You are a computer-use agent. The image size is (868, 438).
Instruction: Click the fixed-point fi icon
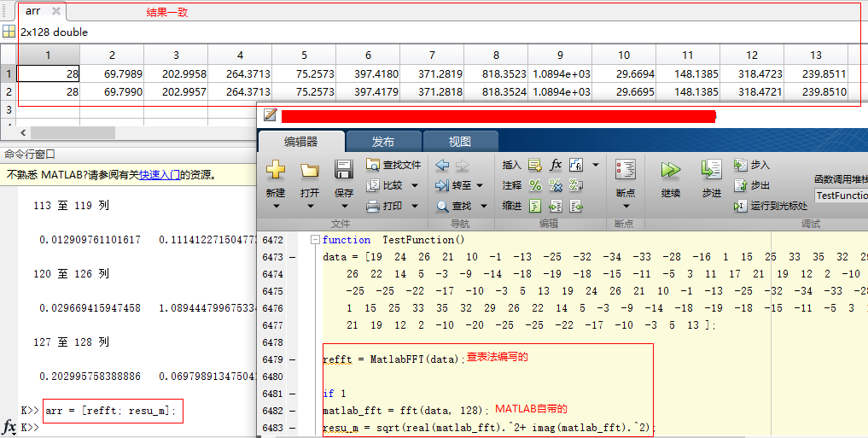pos(576,165)
